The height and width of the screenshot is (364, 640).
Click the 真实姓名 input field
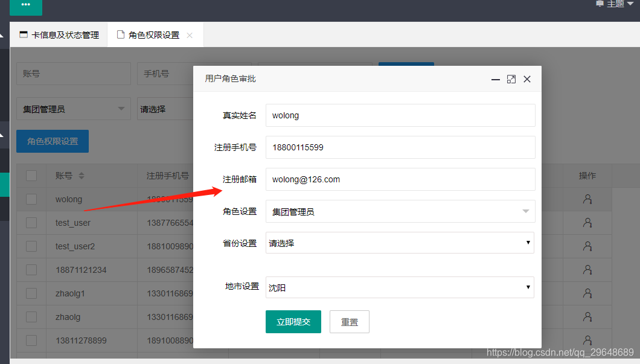pos(400,115)
